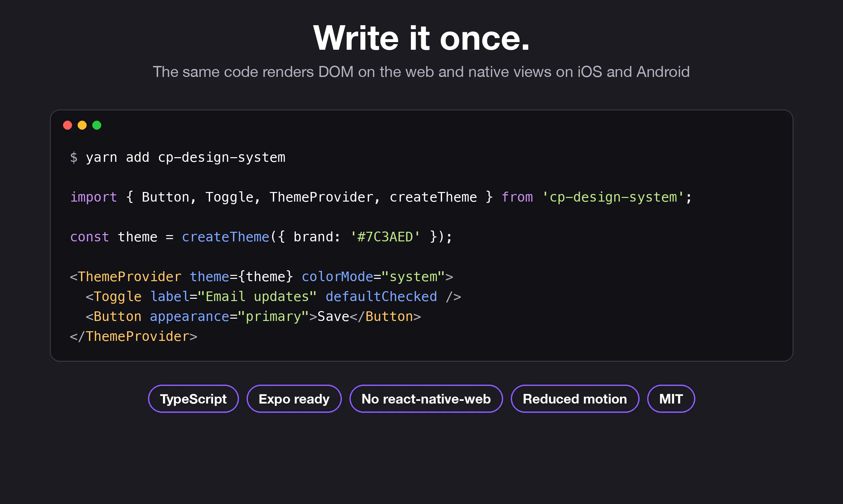843x504 pixels.
Task: Click the 'createTheme' function call in const line
Action: pos(225,237)
